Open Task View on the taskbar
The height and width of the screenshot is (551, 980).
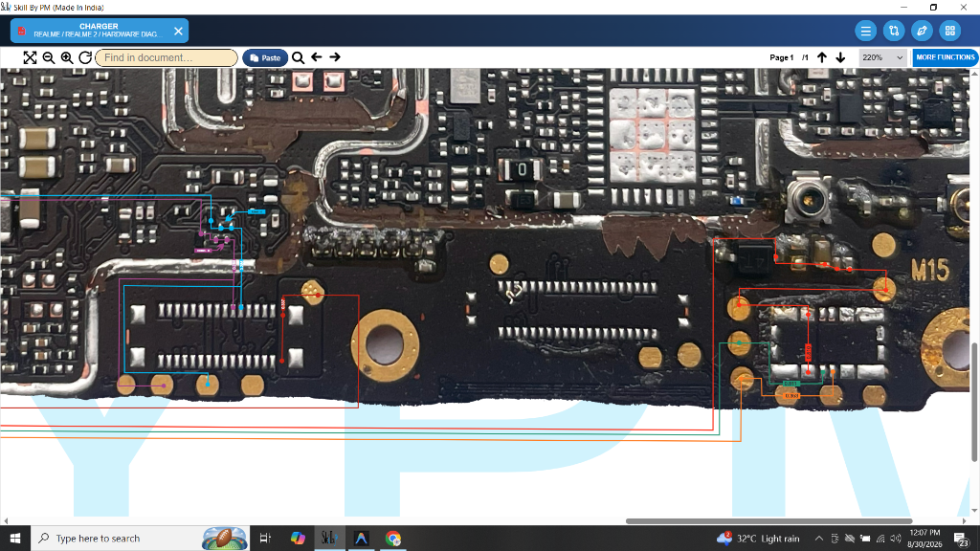[265, 538]
